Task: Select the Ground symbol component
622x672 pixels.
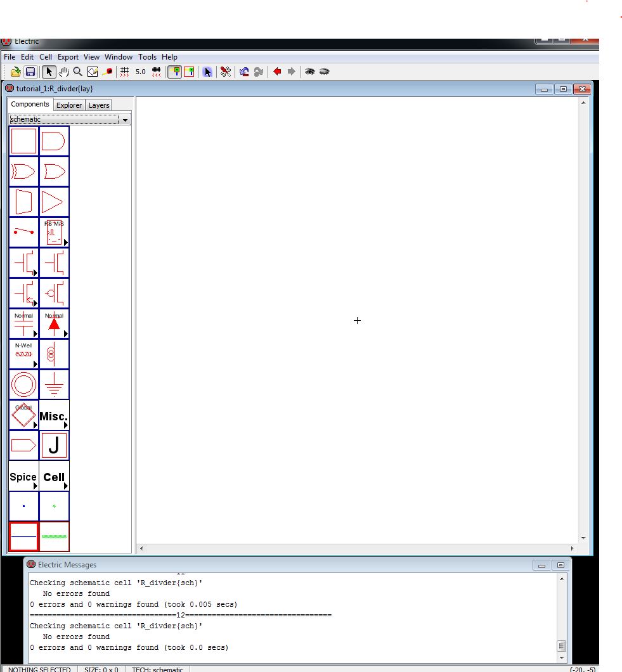Action: [x=54, y=384]
